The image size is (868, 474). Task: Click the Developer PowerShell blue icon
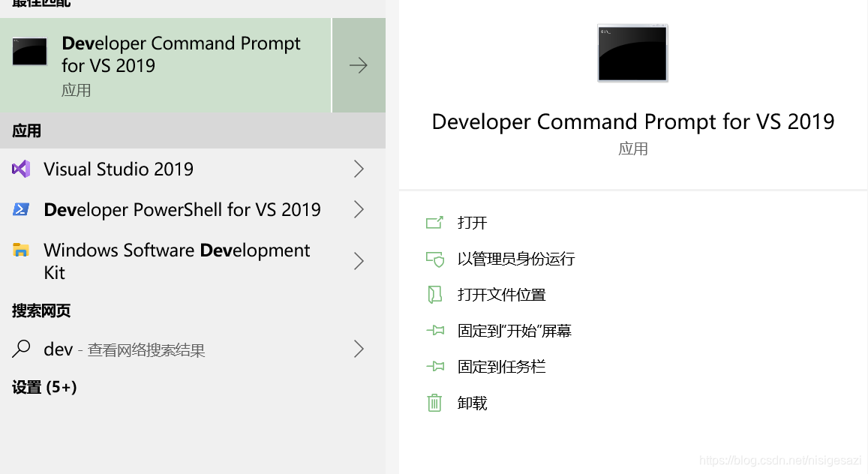(x=21, y=209)
